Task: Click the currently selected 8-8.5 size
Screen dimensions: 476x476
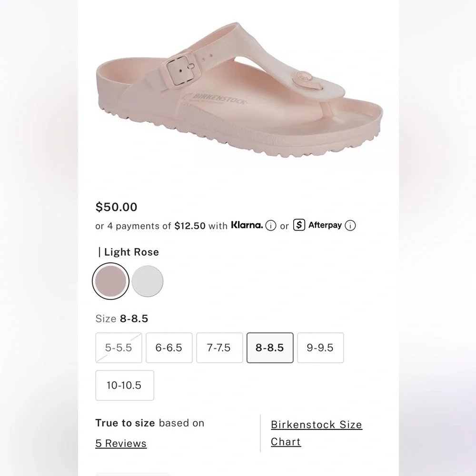Action: [269, 348]
